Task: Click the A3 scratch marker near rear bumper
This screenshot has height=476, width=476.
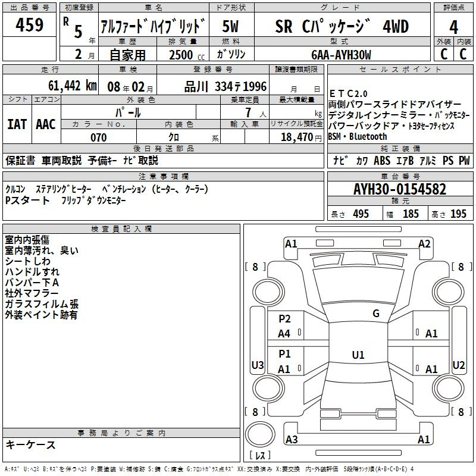Action: [292, 440]
